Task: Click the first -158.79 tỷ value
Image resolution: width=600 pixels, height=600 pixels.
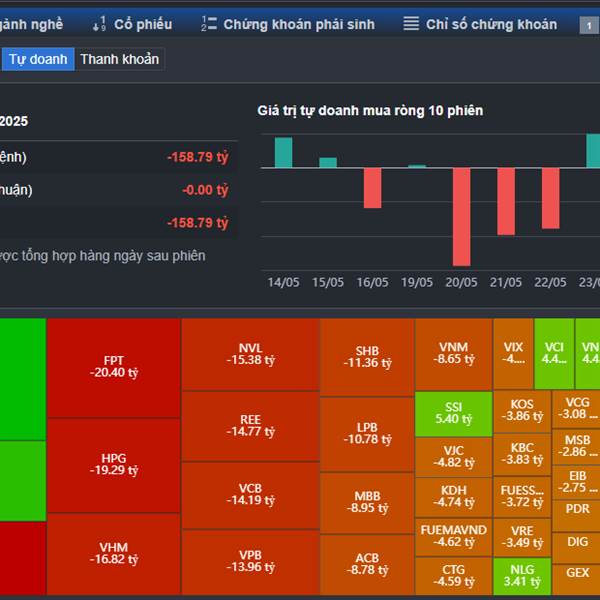Action: [197, 157]
